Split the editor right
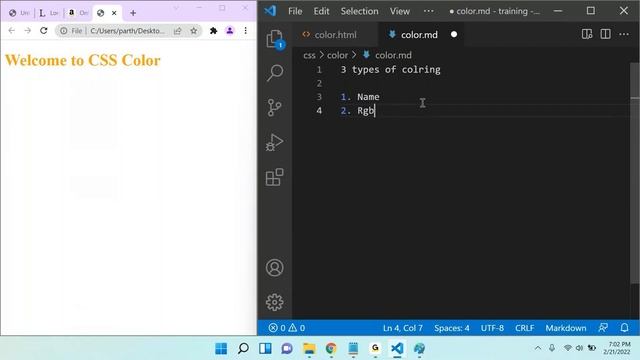 pyautogui.click(x=605, y=34)
